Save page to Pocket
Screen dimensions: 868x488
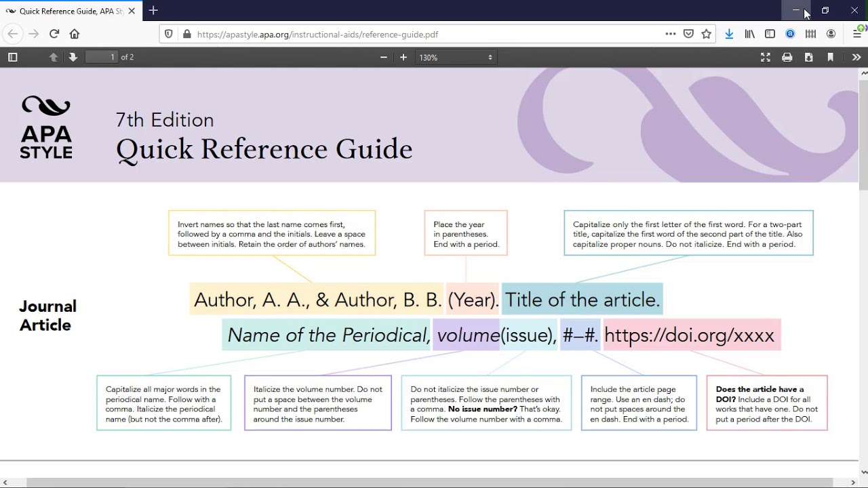click(x=688, y=34)
